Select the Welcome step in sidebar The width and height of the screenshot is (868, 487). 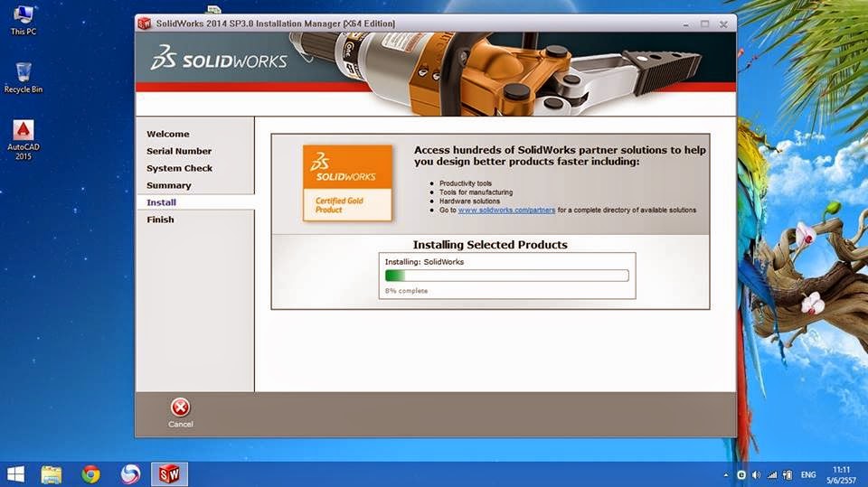pos(168,134)
